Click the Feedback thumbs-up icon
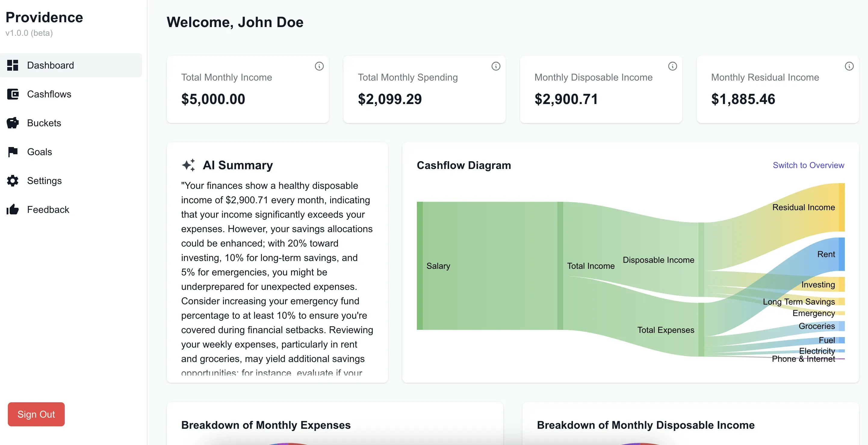868x445 pixels. click(x=13, y=210)
